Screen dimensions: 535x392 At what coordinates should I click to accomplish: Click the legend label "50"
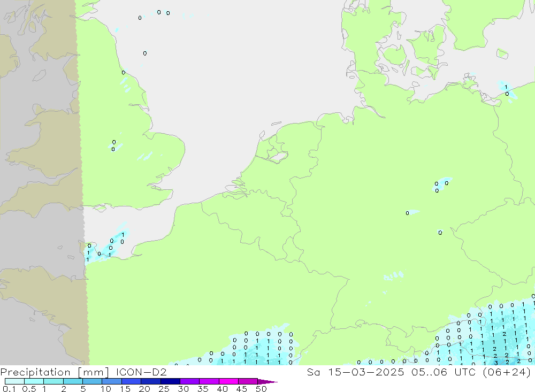pyautogui.click(x=261, y=389)
